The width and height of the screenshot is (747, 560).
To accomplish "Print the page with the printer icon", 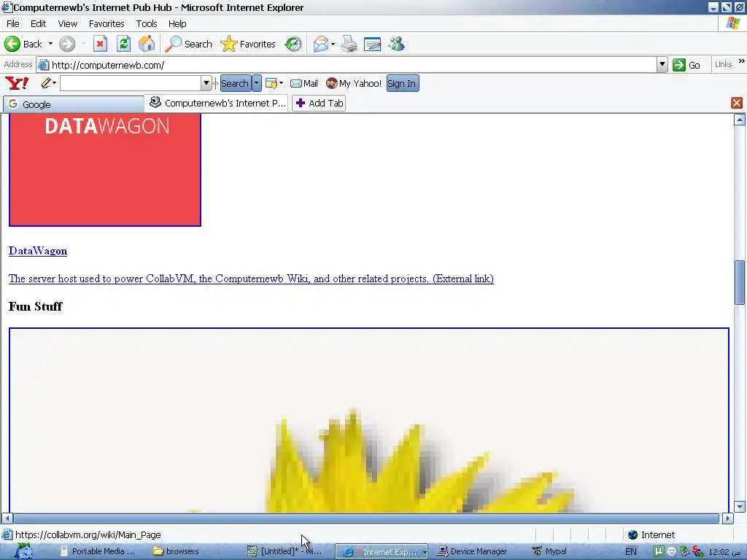I will [x=349, y=44].
